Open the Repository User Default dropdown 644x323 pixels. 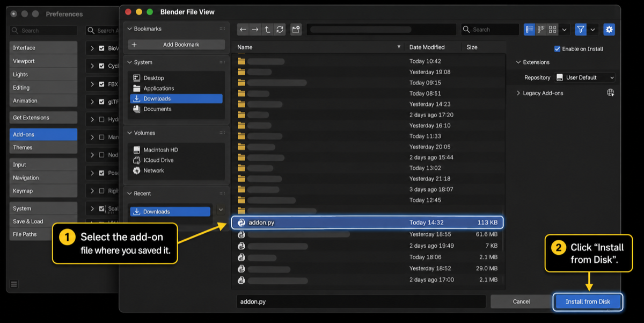pyautogui.click(x=585, y=77)
